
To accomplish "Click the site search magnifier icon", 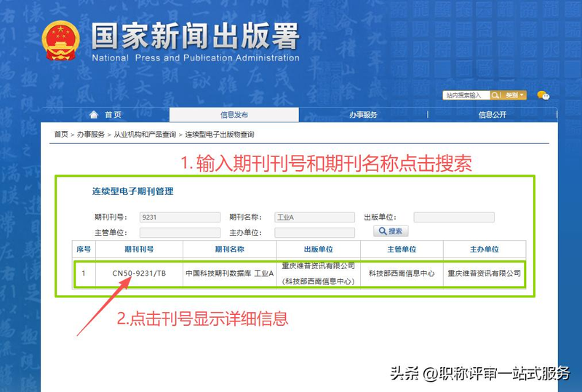I will click(x=495, y=95).
